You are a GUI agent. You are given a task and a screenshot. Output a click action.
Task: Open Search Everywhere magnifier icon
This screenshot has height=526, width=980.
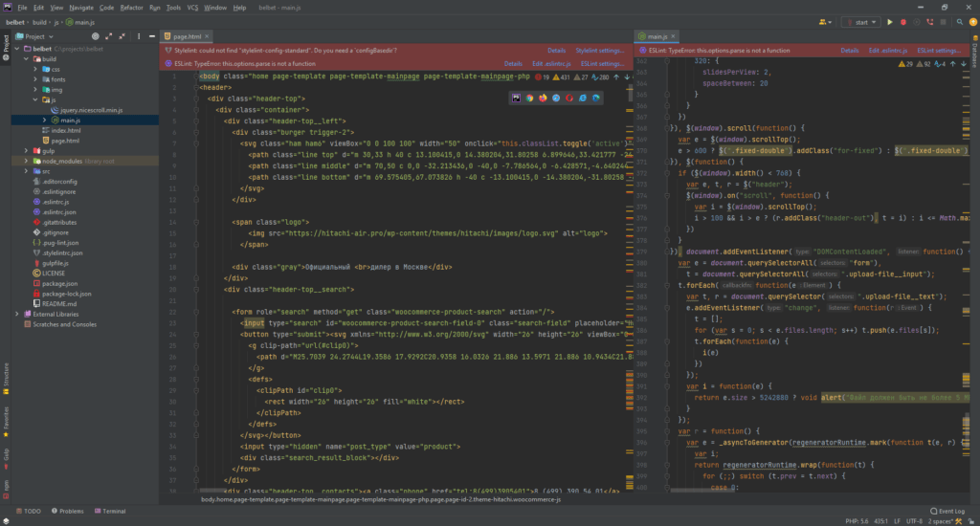(961, 21)
